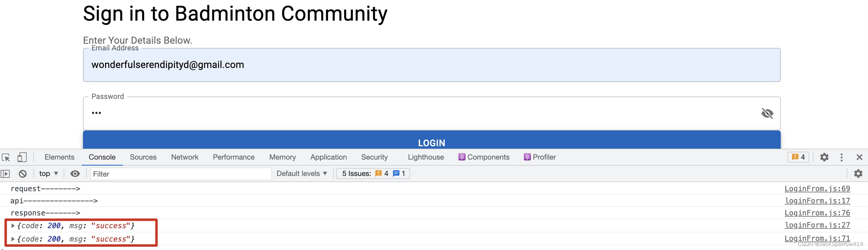The image size is (868, 250).
Task: Click the 'response------->' log line
Action: tap(45, 213)
